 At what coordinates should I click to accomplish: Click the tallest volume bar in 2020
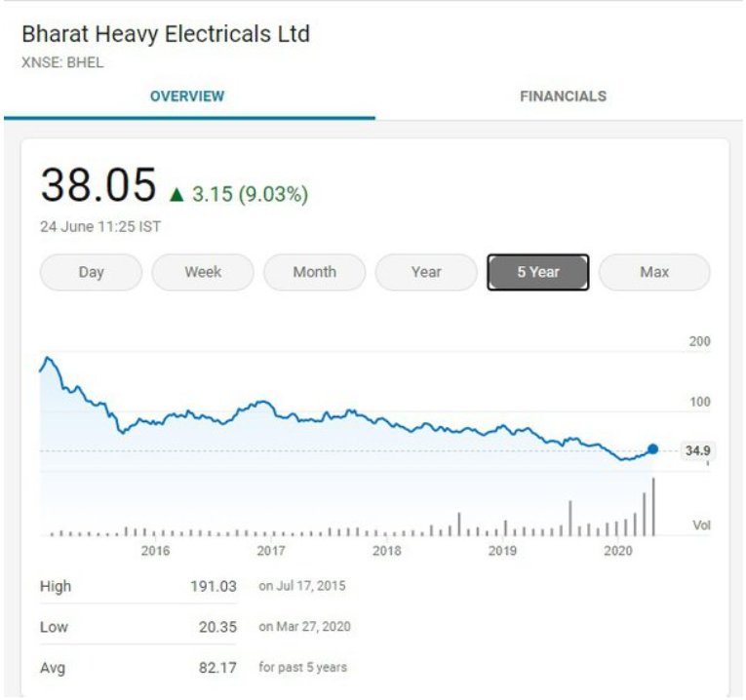653,507
